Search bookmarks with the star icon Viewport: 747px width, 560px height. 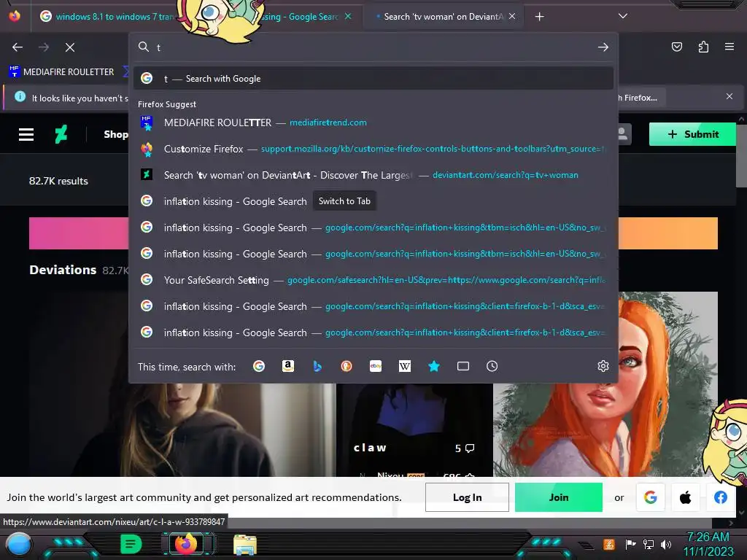433,366
